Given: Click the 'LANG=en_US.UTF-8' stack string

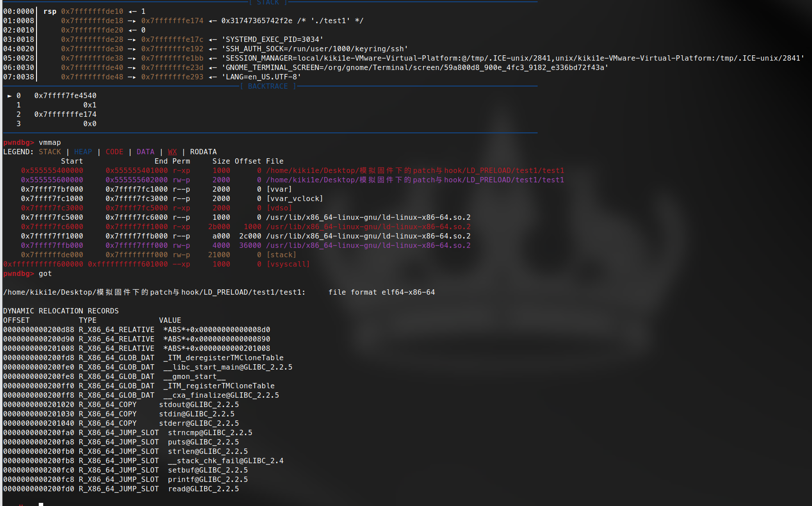Looking at the screenshot, I should click(261, 77).
